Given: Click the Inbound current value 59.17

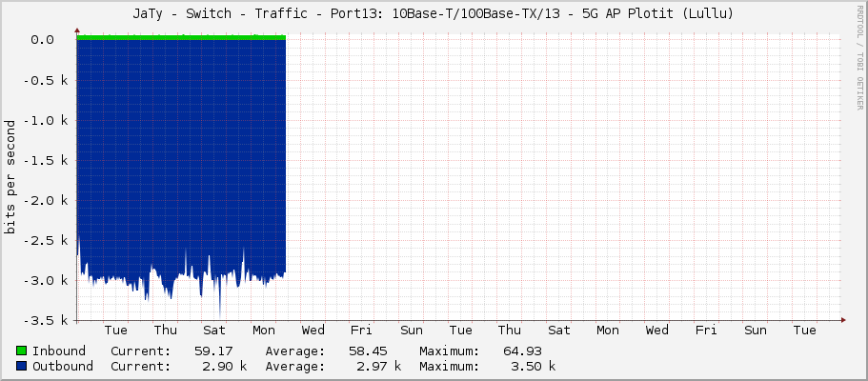Looking at the screenshot, I should pyautogui.click(x=213, y=351).
